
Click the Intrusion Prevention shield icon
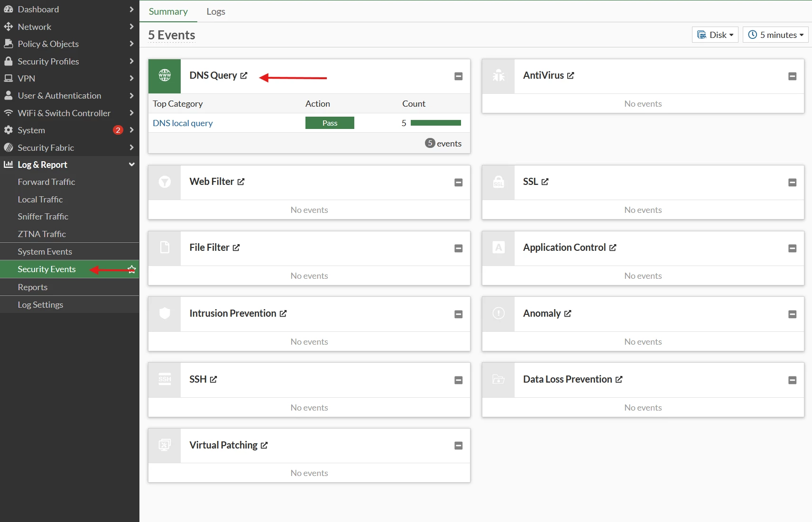[x=165, y=313]
